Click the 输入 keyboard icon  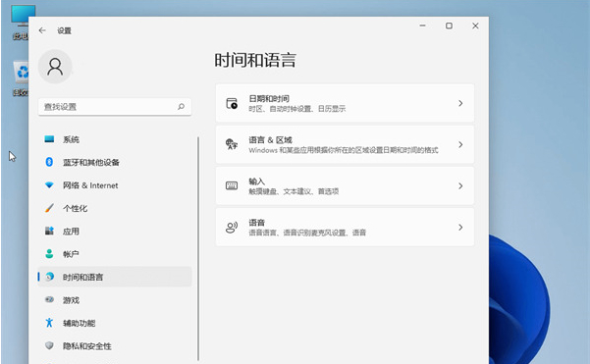click(x=232, y=185)
